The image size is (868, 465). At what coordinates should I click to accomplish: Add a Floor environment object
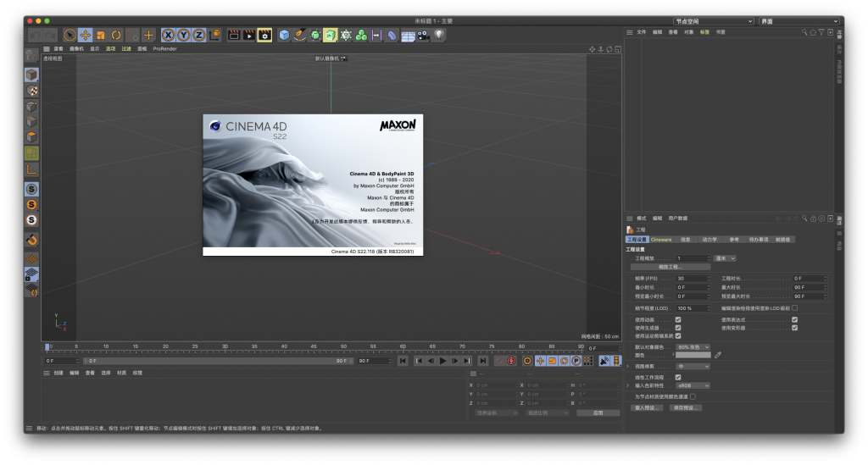408,36
